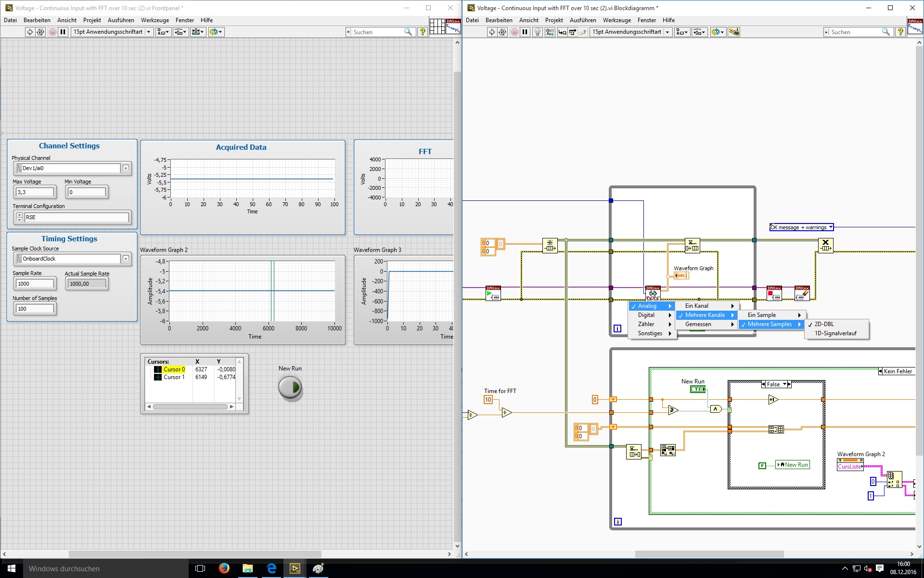This screenshot has width=924, height=578.
Task: Open context help question mark in block diagram
Action: pos(900,32)
